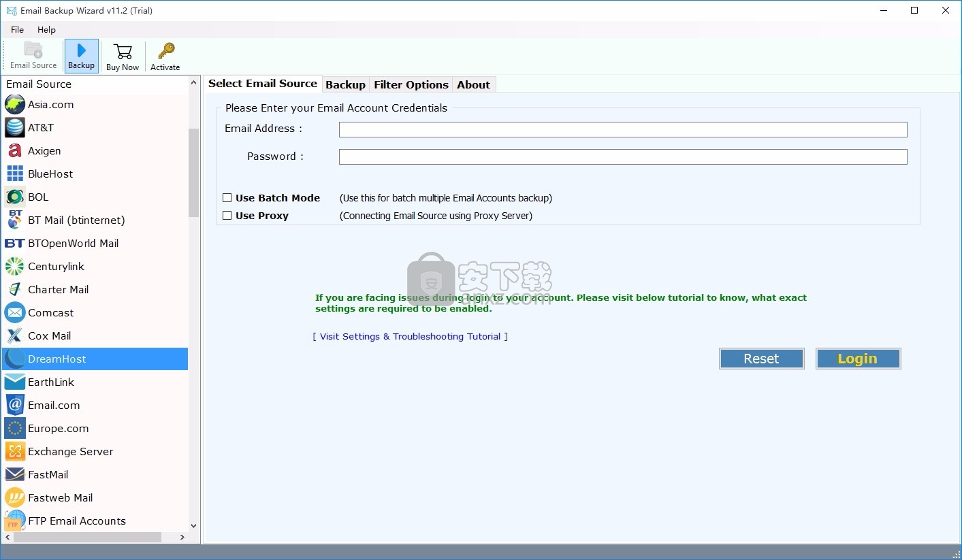Click the Login button
This screenshot has width=962, height=560.
(x=858, y=359)
